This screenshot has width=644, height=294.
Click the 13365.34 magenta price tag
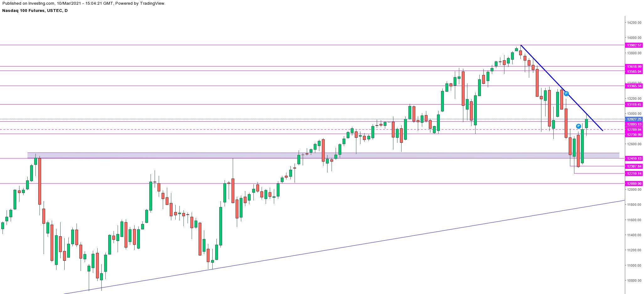(634, 86)
